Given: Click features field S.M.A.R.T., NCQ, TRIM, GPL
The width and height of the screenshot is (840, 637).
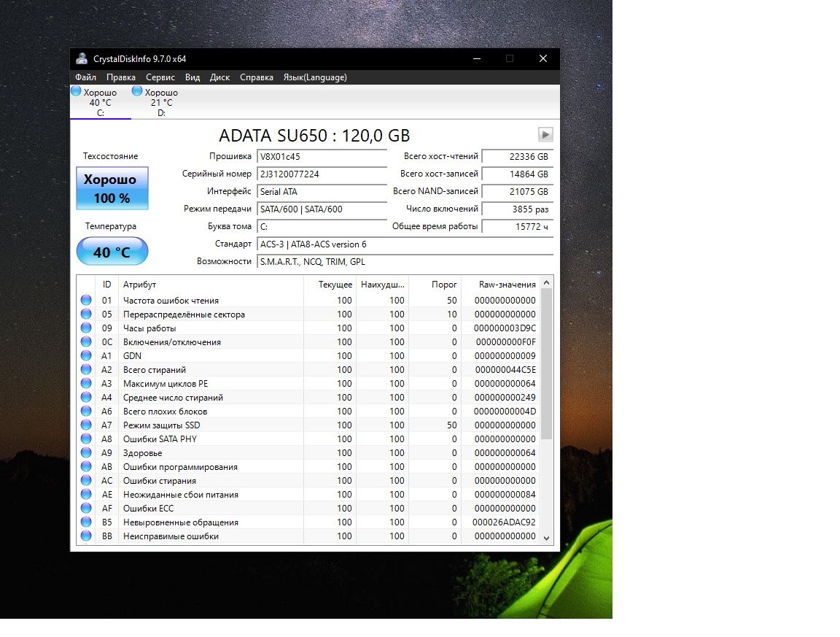Looking at the screenshot, I should point(405,262).
